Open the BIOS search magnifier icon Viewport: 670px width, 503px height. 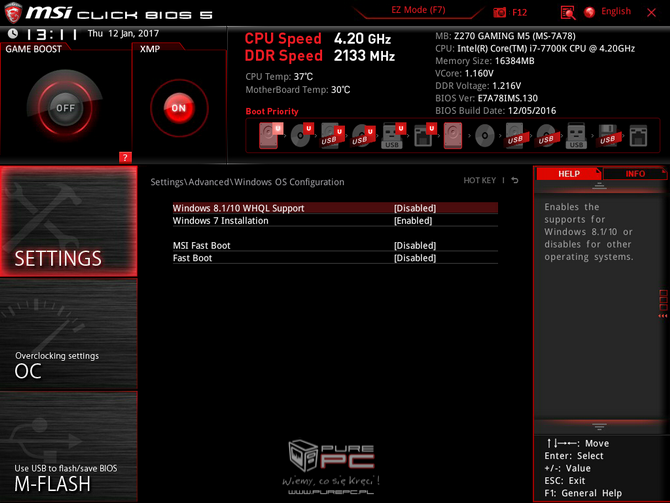(x=567, y=12)
